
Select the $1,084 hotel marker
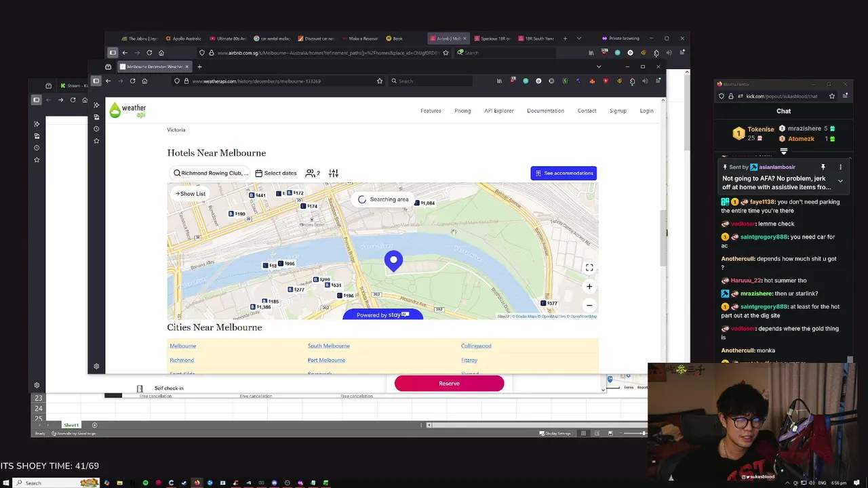425,203
